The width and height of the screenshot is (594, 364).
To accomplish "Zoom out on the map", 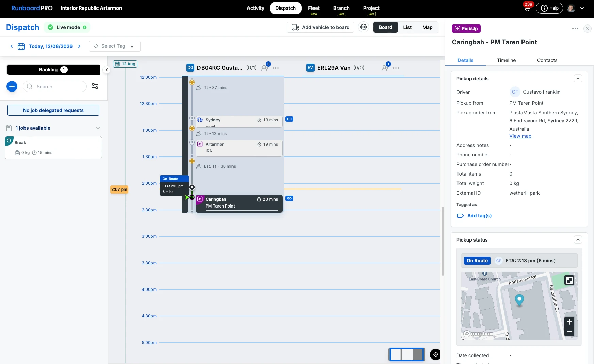I will click(569, 332).
